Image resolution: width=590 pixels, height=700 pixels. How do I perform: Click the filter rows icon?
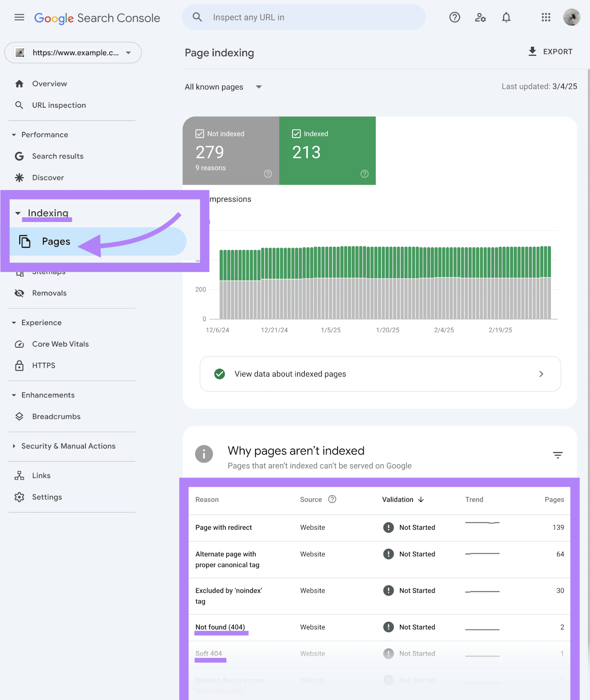pos(558,455)
